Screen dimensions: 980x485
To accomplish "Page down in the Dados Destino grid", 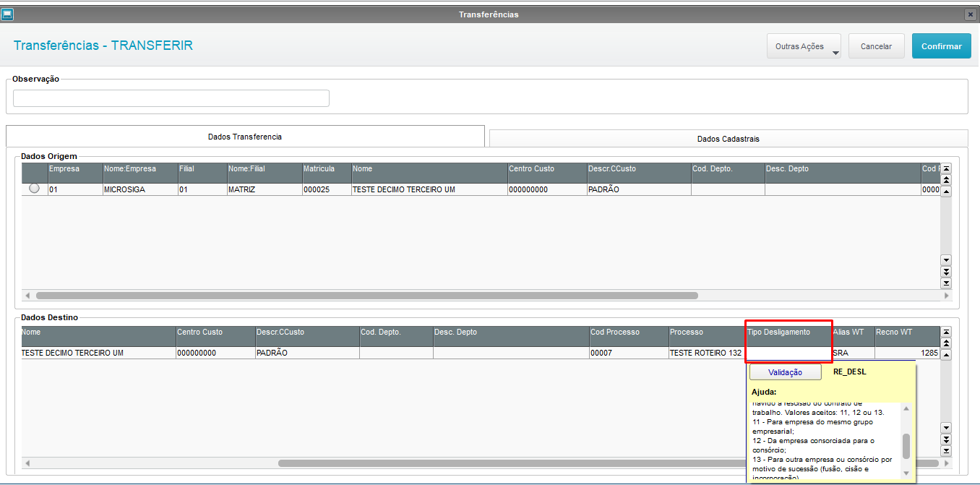I will [946, 439].
